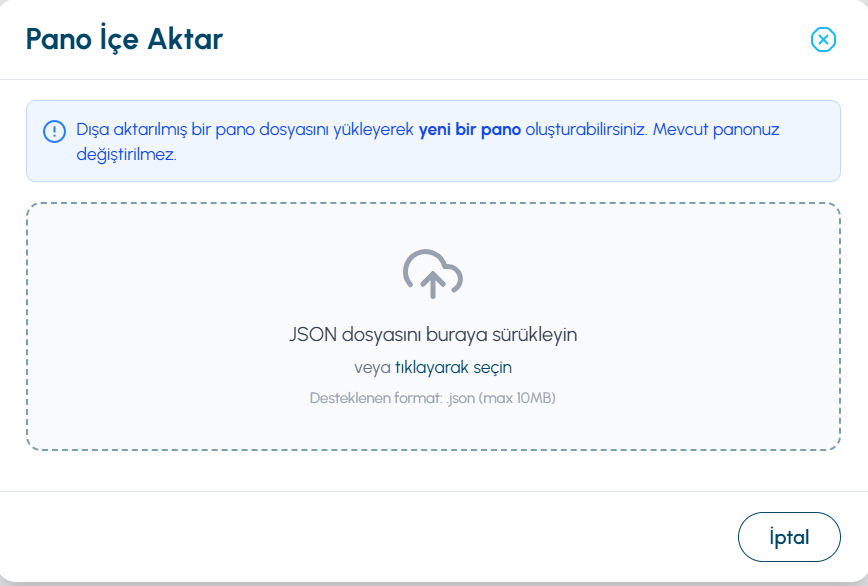Screen dimensions: 868x586
Task: Click the 'Desteklenen format: .json (max 10MB)' text
Action: click(x=433, y=398)
